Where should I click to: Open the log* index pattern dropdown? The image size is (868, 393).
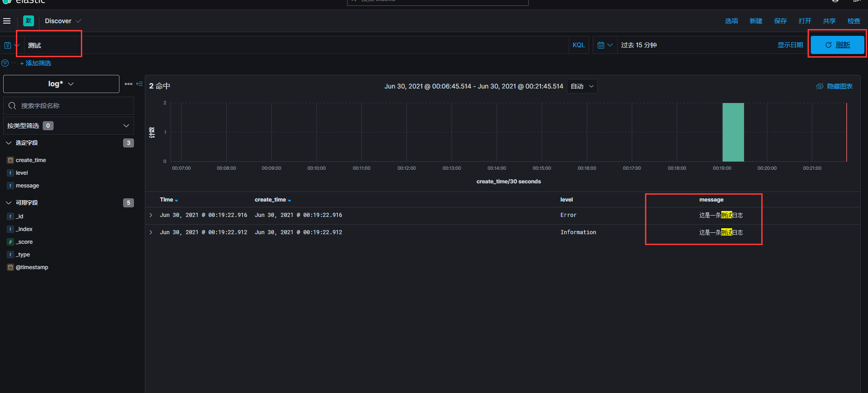(x=61, y=84)
